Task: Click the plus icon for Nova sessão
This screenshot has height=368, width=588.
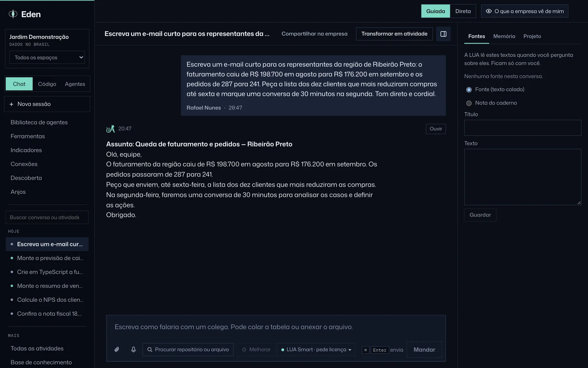Action: (x=11, y=104)
